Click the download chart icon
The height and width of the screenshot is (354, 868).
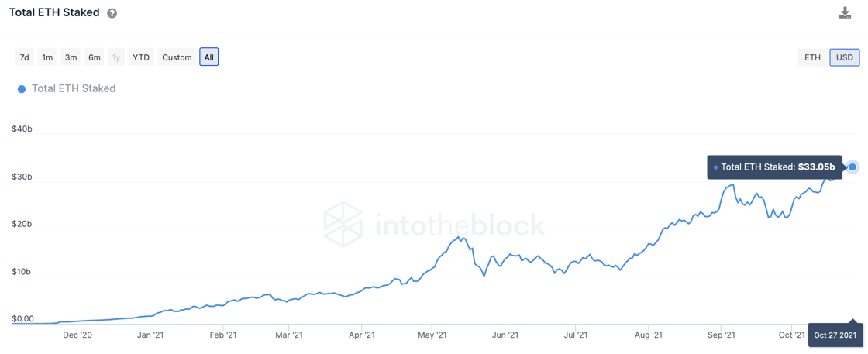(x=845, y=12)
